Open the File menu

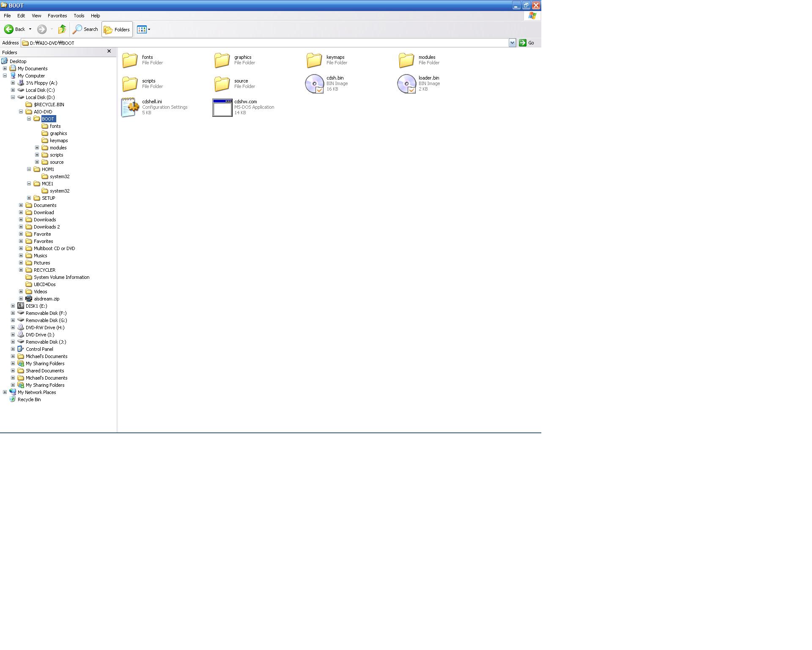pyautogui.click(x=7, y=16)
